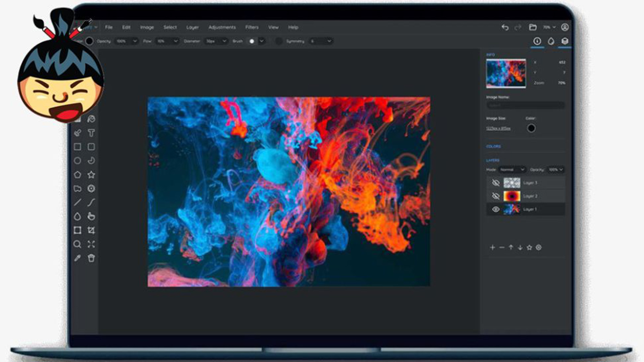Open the Edit menu
The width and height of the screenshot is (644, 362).
(x=126, y=27)
